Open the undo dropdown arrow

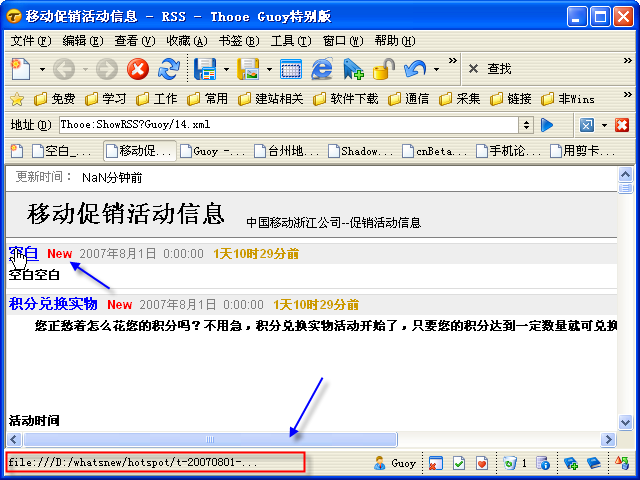pos(436,69)
